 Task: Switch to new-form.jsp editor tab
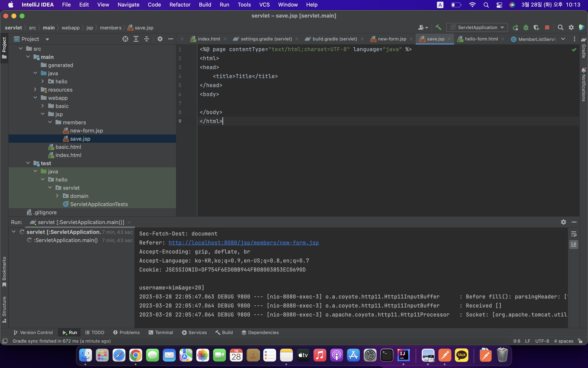coord(392,39)
